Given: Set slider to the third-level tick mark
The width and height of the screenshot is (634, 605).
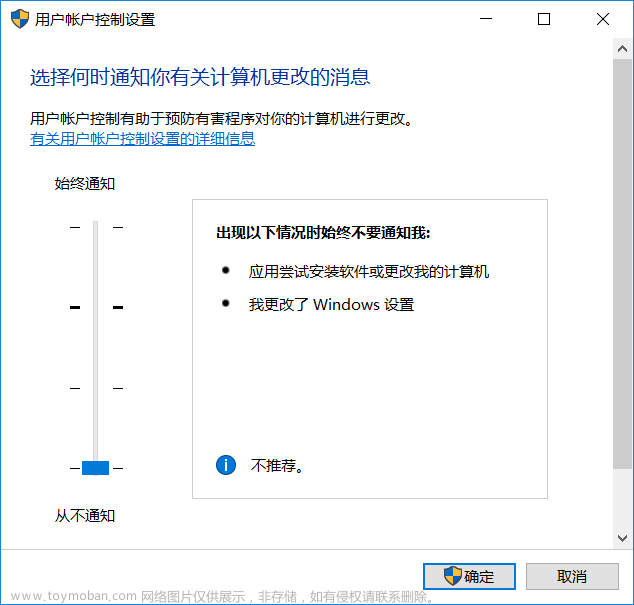Looking at the screenshot, I should click(x=96, y=388).
